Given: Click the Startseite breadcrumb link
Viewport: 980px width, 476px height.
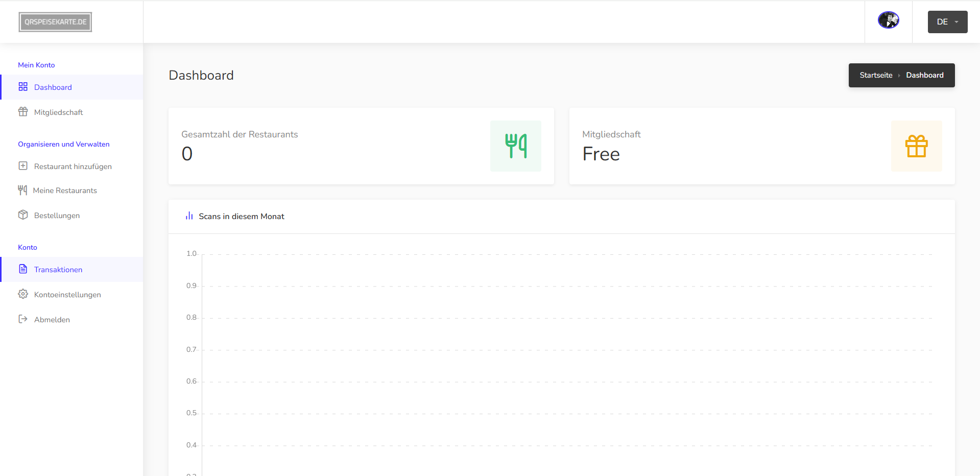Looking at the screenshot, I should pyautogui.click(x=876, y=75).
